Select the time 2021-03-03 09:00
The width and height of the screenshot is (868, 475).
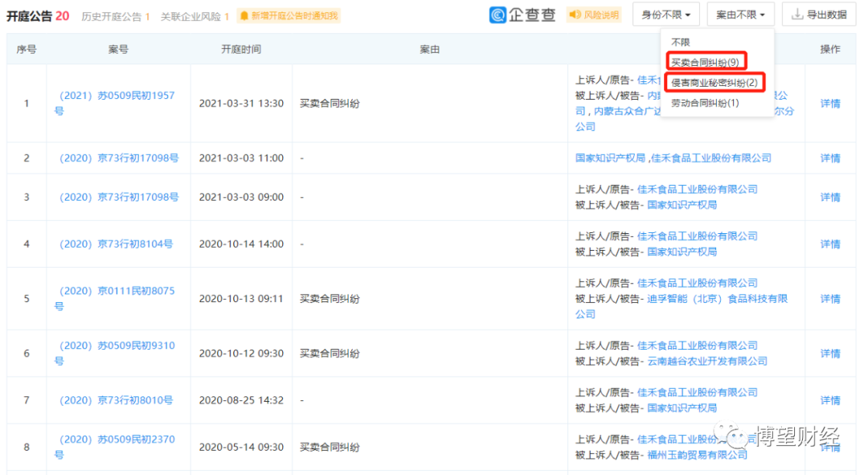241,197
